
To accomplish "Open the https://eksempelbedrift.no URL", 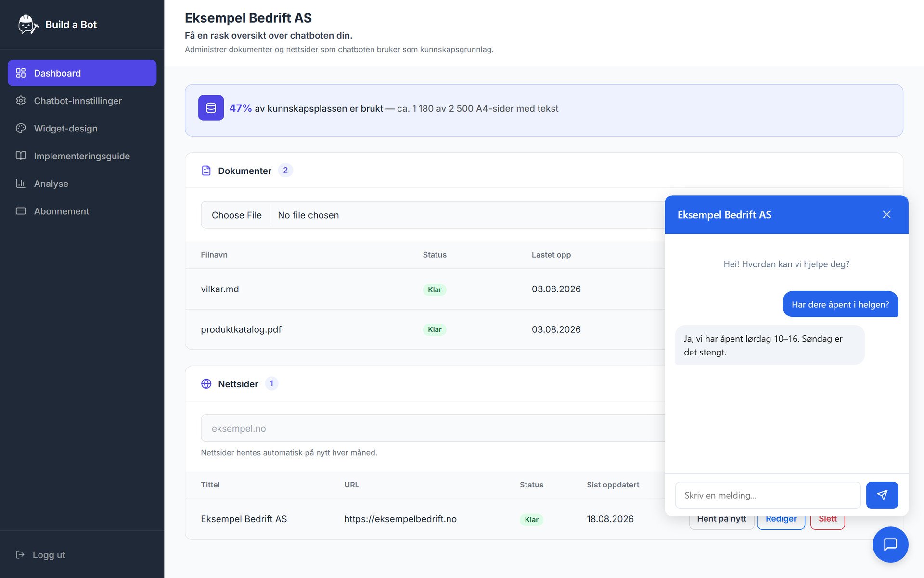I will coord(400,519).
